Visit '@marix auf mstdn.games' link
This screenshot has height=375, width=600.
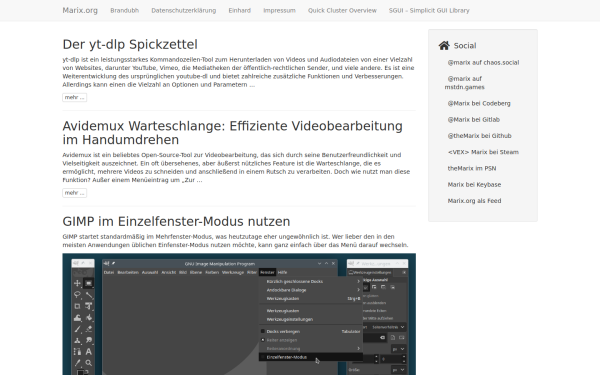(465, 83)
